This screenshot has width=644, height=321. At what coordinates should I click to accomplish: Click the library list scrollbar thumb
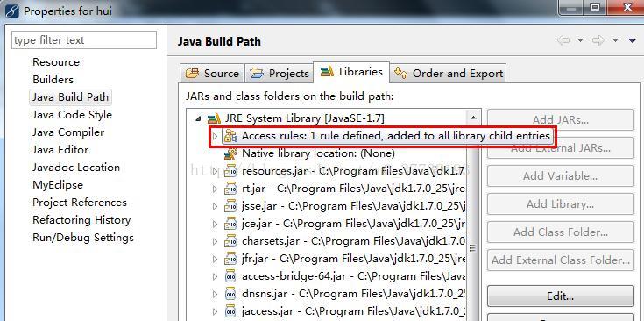(x=473, y=248)
